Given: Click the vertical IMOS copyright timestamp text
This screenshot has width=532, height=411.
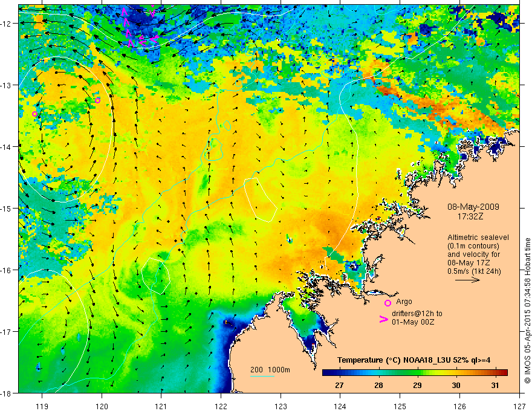Looking at the screenshot, I should pyautogui.click(x=528, y=311).
